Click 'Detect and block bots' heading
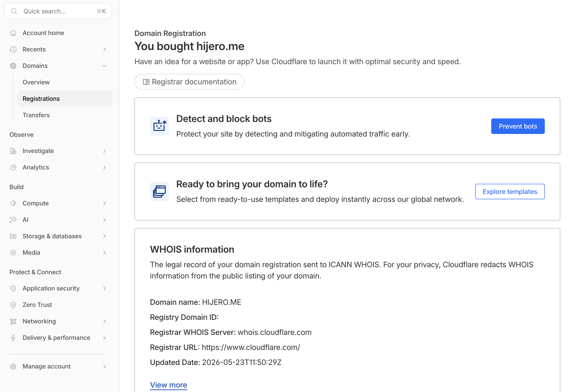Screen dimensions: 573x392 (224, 119)
